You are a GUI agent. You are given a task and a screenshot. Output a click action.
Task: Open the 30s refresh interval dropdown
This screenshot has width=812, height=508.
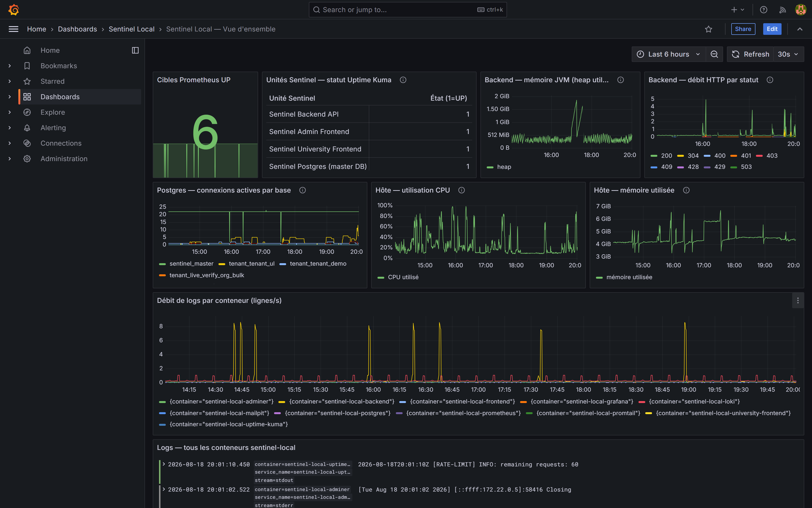click(x=789, y=54)
